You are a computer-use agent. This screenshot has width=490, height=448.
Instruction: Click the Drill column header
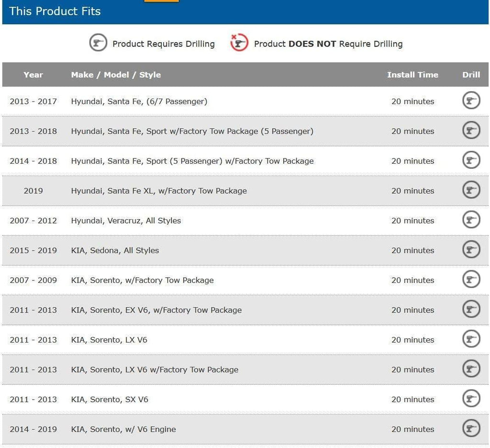(x=471, y=75)
